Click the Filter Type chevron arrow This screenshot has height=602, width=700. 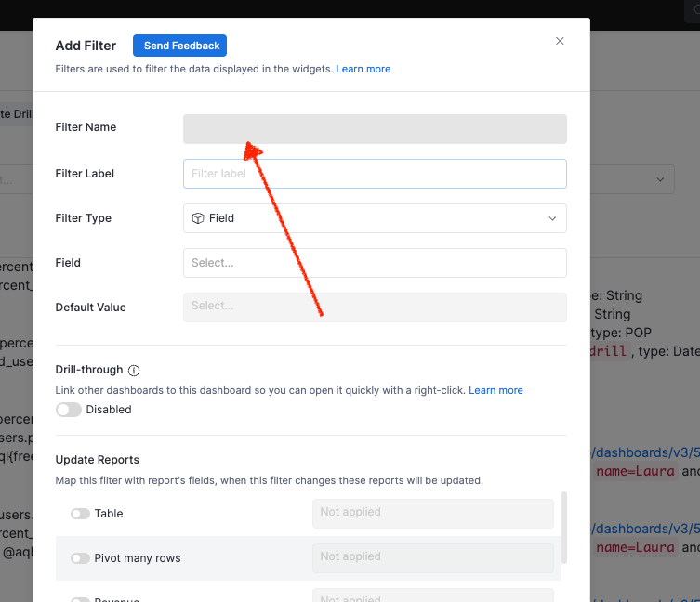click(x=552, y=218)
